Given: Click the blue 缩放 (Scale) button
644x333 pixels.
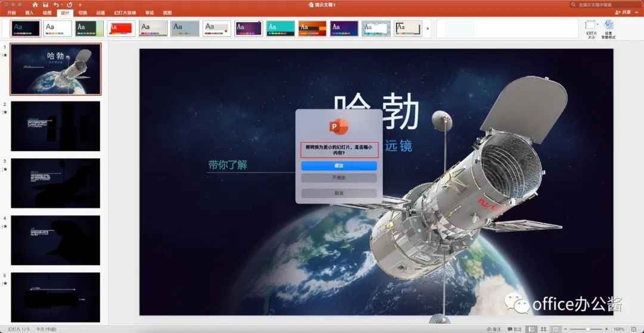Looking at the screenshot, I should [x=339, y=166].
